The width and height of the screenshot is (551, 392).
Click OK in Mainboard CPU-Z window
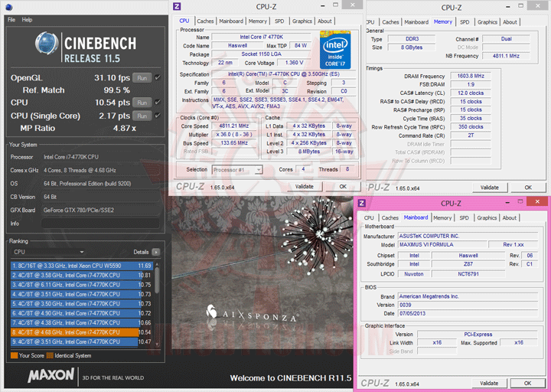527,384
